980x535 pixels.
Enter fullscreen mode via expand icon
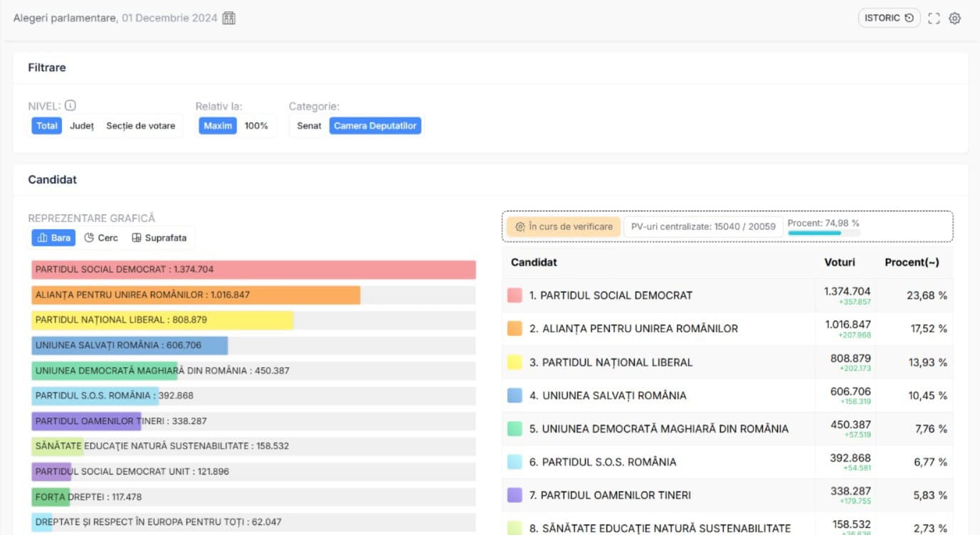pos(934,18)
